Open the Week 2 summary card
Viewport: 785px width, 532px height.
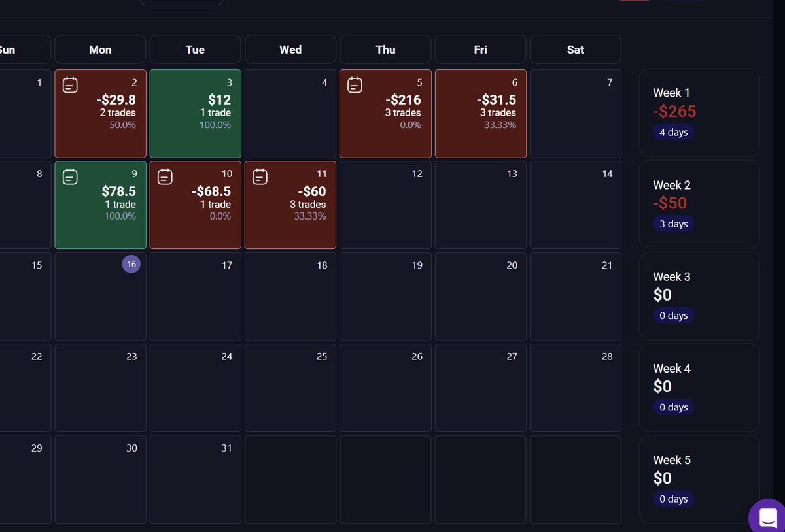click(x=699, y=204)
